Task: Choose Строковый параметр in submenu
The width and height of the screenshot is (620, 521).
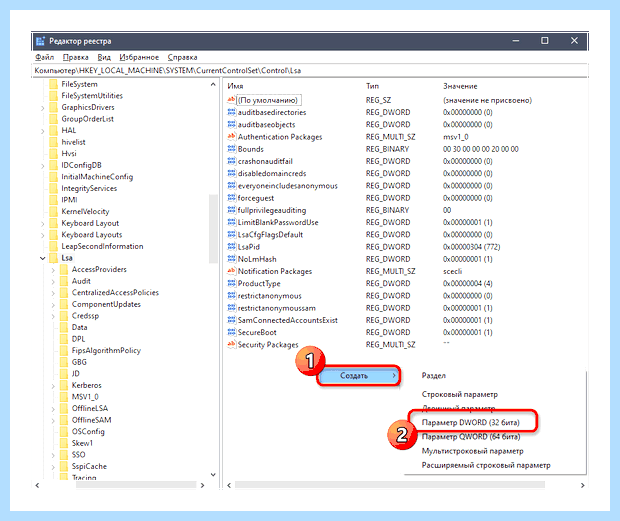Action: tap(459, 395)
